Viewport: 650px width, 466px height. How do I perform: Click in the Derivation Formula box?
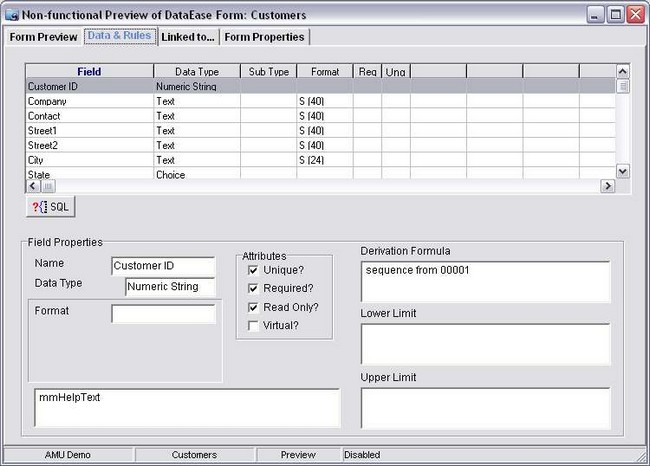tap(485, 281)
